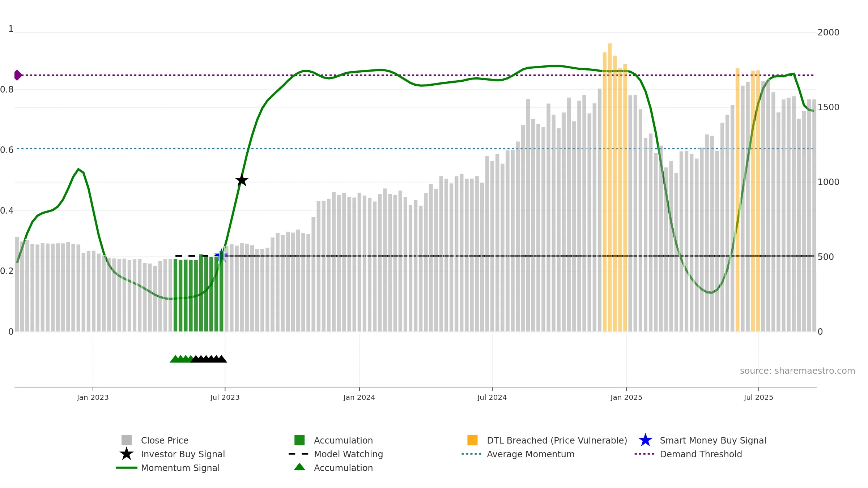Click the green Accumulation square legend icon
The width and height of the screenshot is (868, 488).
point(299,440)
